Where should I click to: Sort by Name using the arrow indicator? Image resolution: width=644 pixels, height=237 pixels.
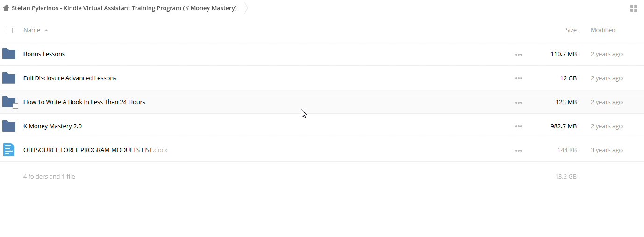point(46,30)
